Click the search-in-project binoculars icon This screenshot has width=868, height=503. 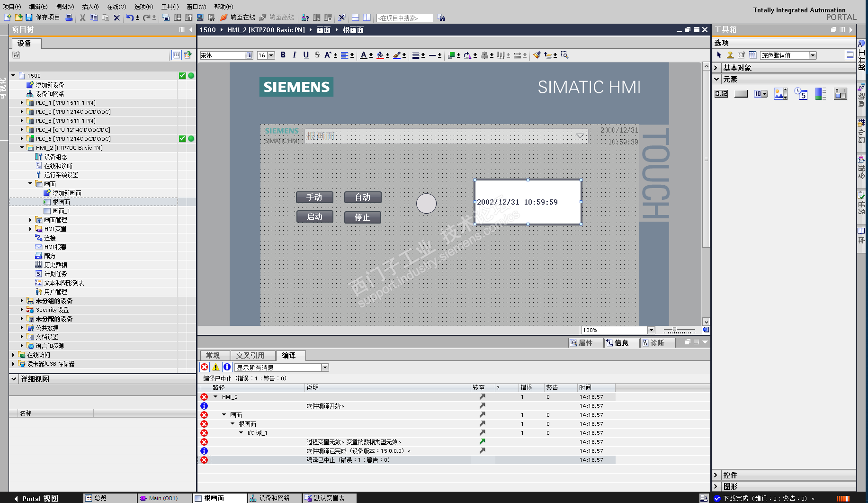click(x=442, y=18)
